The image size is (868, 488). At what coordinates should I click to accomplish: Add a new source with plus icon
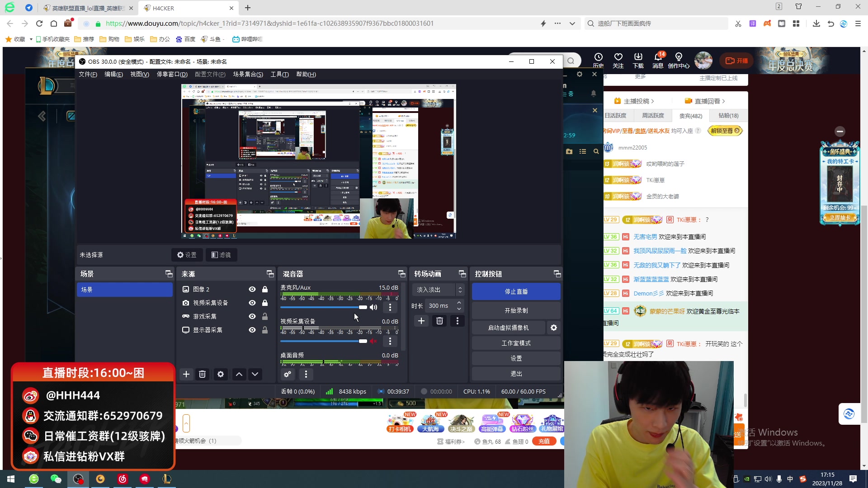click(186, 374)
